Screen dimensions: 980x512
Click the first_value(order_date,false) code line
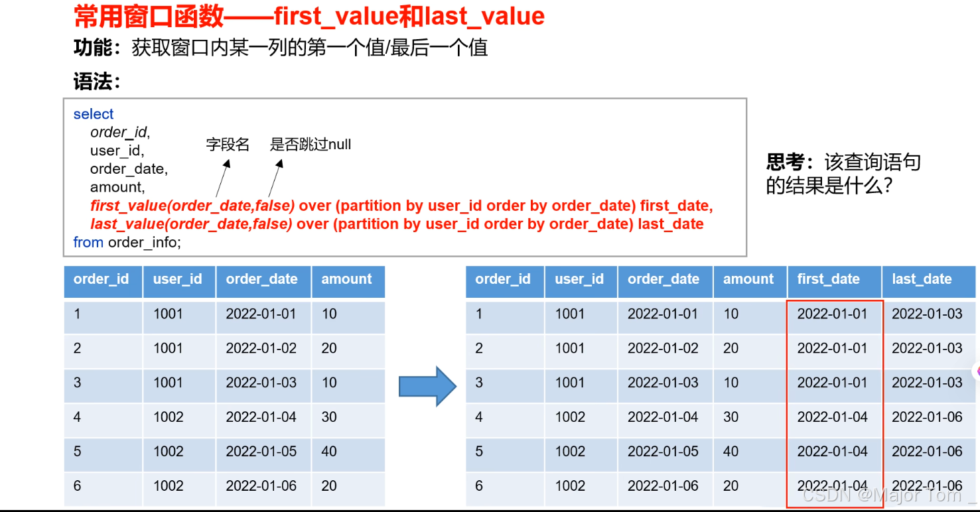[401, 206]
